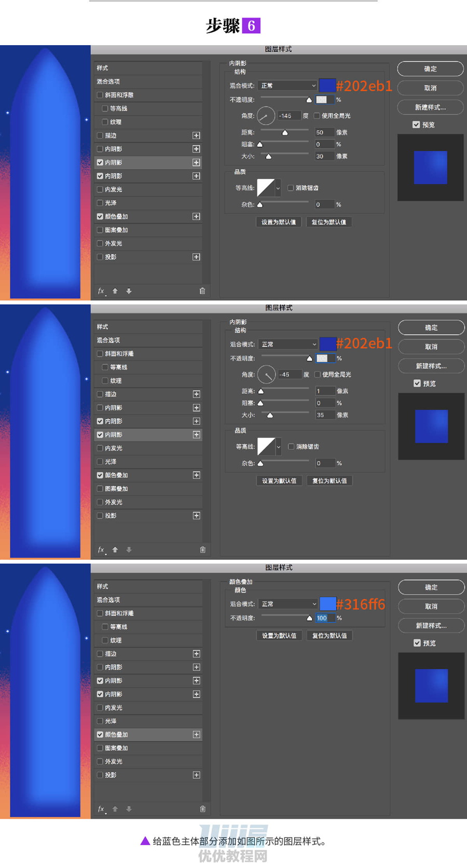Toggle 使用全局光 checkbox in angle -145 dialog
467x868 pixels.
point(317,116)
